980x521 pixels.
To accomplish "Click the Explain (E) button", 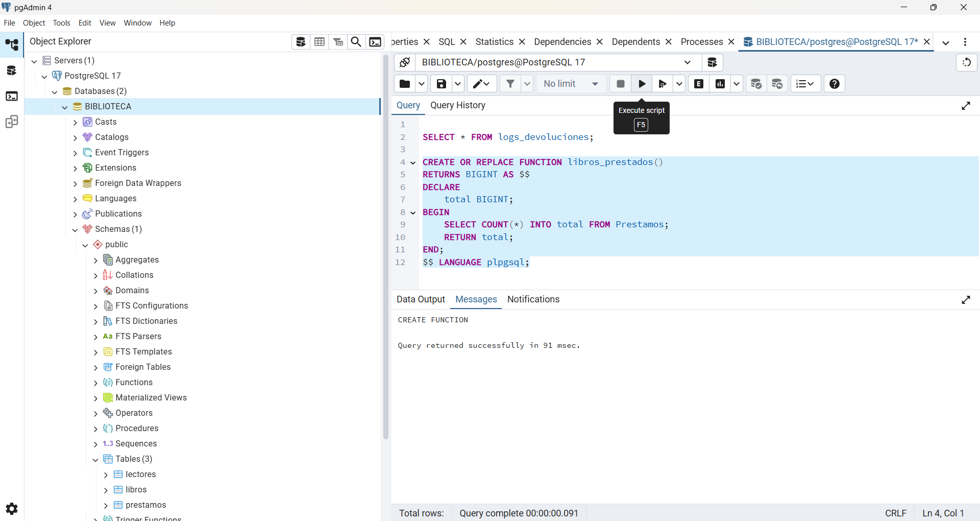I will coord(699,84).
